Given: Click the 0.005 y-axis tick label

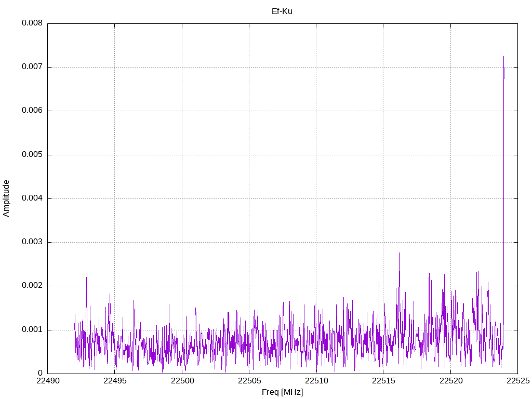Looking at the screenshot, I should [x=32, y=155].
